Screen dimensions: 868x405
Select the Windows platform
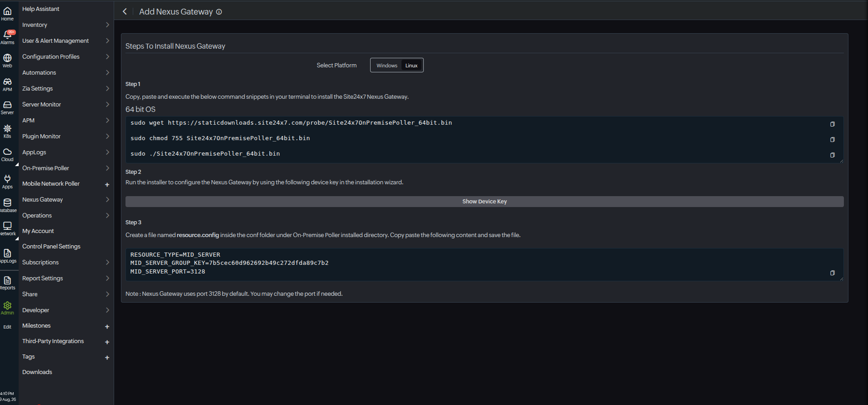pyautogui.click(x=387, y=66)
